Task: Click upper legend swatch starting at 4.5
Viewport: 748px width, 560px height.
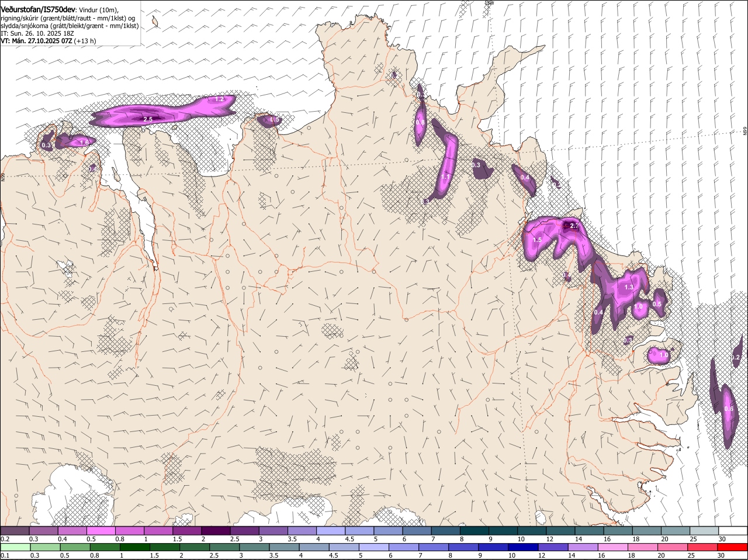Action: (x=358, y=530)
